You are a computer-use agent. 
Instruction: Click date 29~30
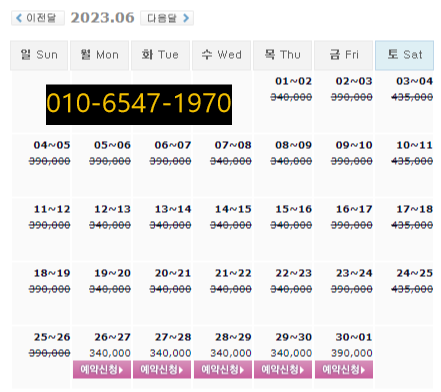click(293, 337)
